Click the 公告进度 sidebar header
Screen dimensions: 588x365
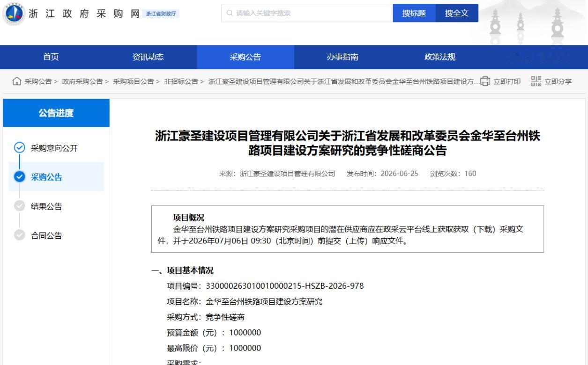56,113
